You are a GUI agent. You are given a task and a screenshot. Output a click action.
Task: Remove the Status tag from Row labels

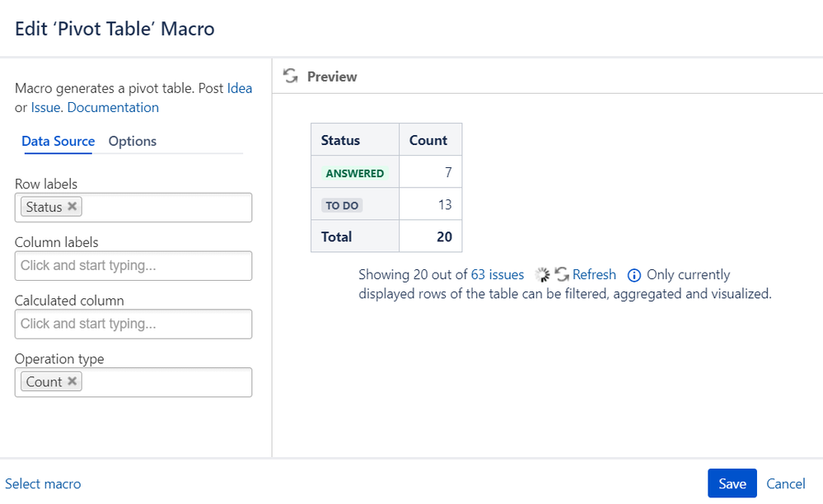tap(72, 207)
